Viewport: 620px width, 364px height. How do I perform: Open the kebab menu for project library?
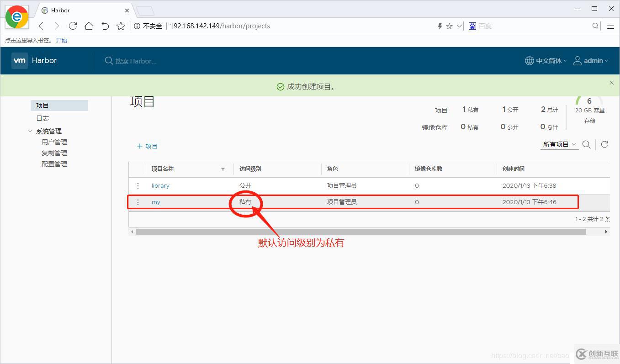[x=138, y=185]
